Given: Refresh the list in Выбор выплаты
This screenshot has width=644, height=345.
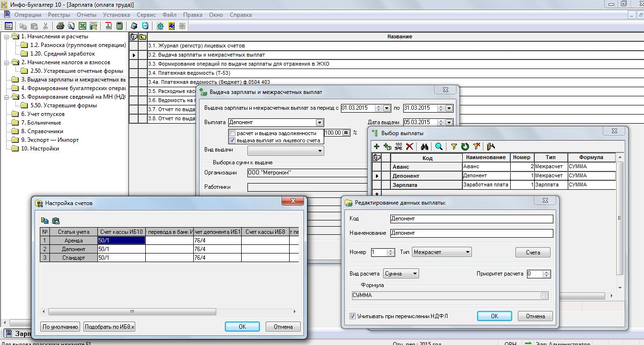Looking at the screenshot, I should tap(465, 147).
